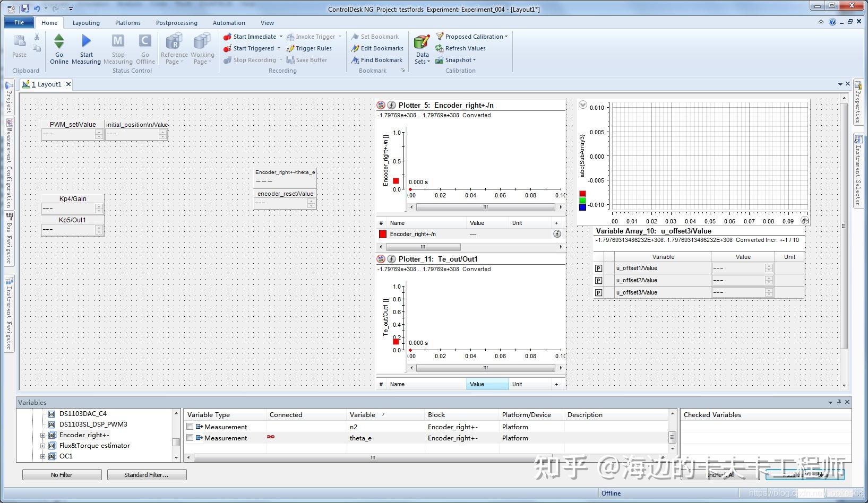Toggle the P flag on u_offset1/Value row
This screenshot has width=868, height=503.
pos(598,268)
